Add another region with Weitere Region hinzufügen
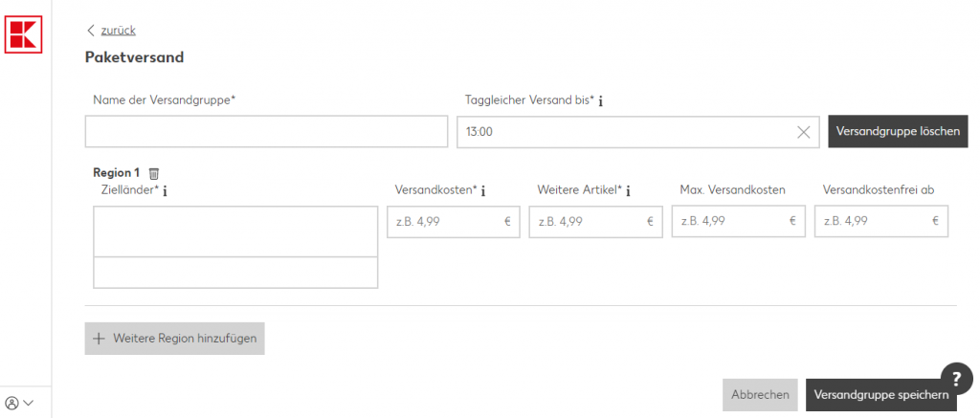The width and height of the screenshot is (980, 418). click(x=174, y=339)
